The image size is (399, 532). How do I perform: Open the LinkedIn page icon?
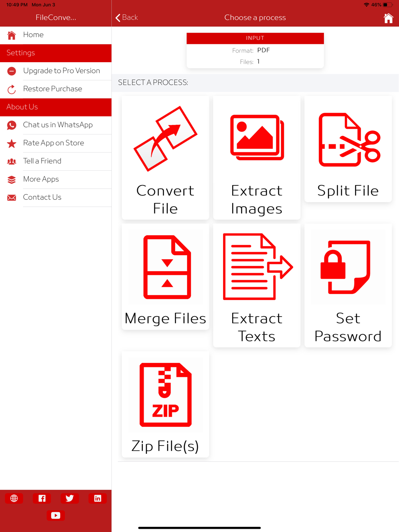click(x=97, y=498)
